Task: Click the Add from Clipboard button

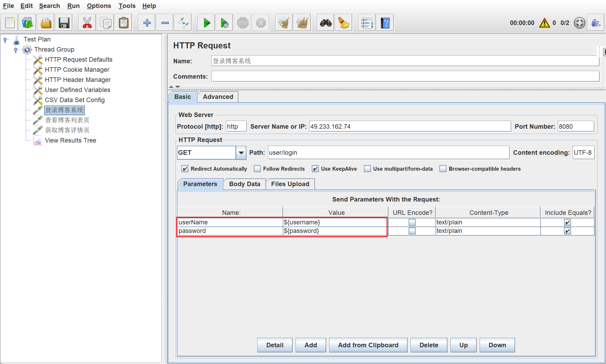Action: point(368,345)
